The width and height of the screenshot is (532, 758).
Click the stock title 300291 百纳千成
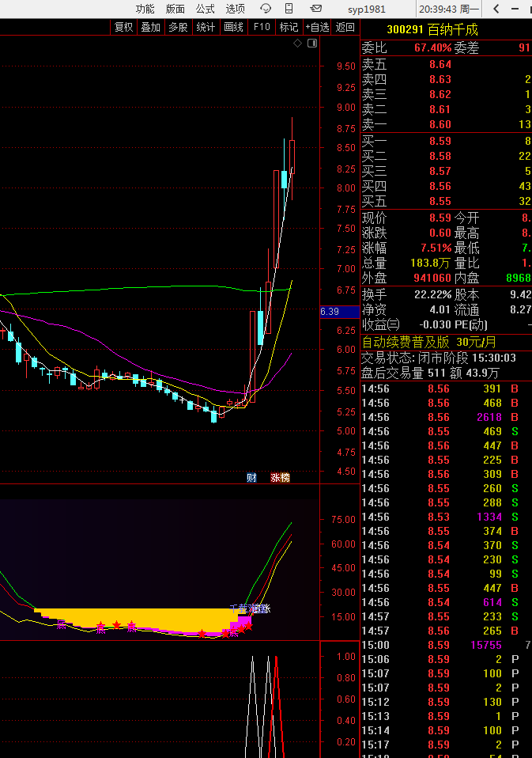[432, 30]
